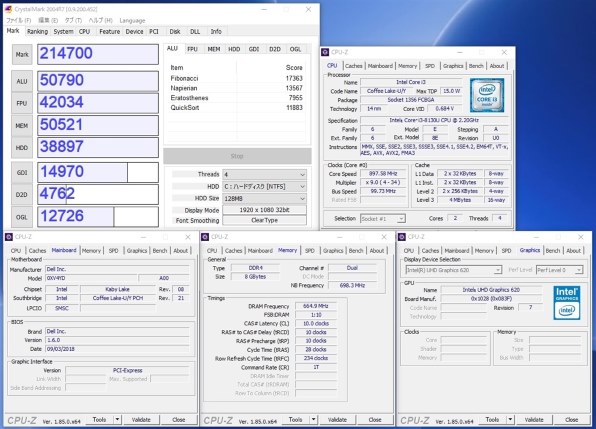596x429 pixels.
Task: Click Tools button in Graphics CPU-Z window
Action: tap(492, 420)
